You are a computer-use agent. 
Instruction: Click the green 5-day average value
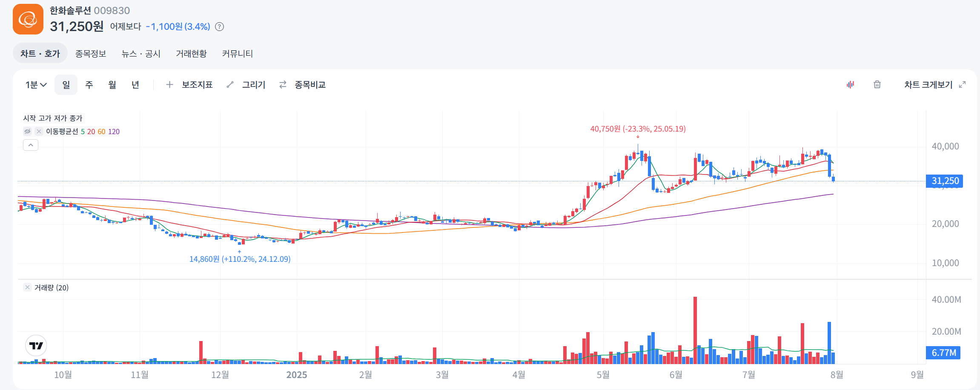[x=83, y=132]
